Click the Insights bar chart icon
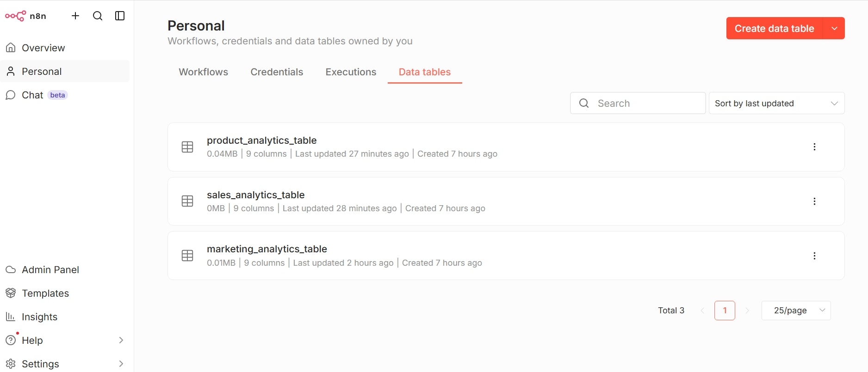 point(11,317)
